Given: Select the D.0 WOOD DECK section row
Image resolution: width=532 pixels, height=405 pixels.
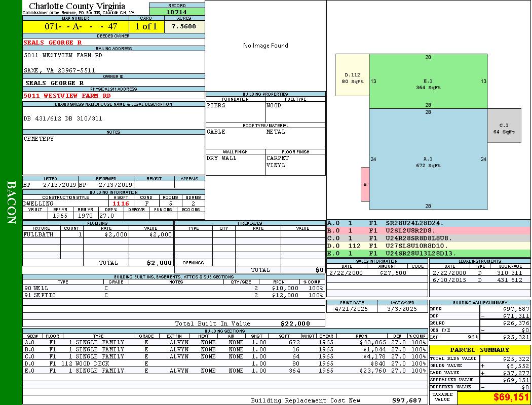Looking at the screenshot, I should [225, 363].
